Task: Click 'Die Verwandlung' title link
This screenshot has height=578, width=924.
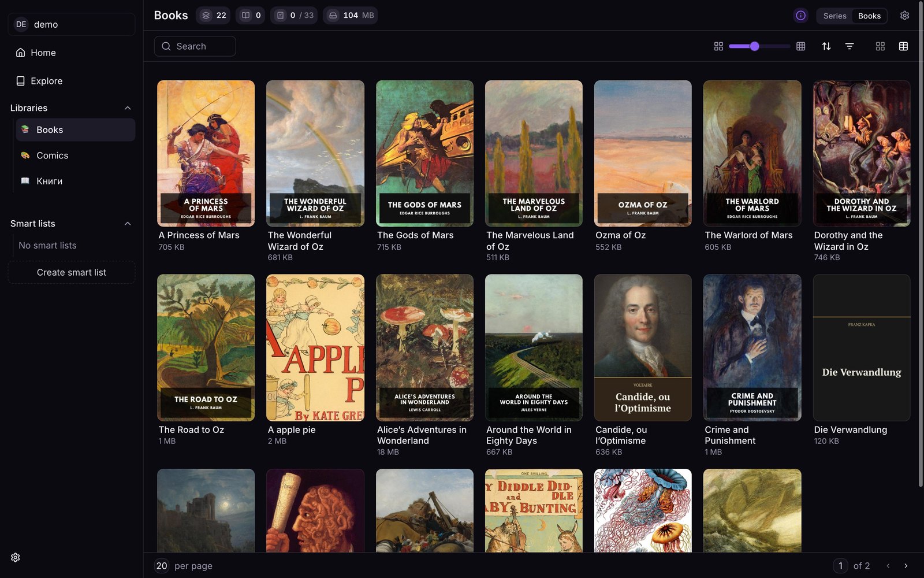Action: point(851,430)
